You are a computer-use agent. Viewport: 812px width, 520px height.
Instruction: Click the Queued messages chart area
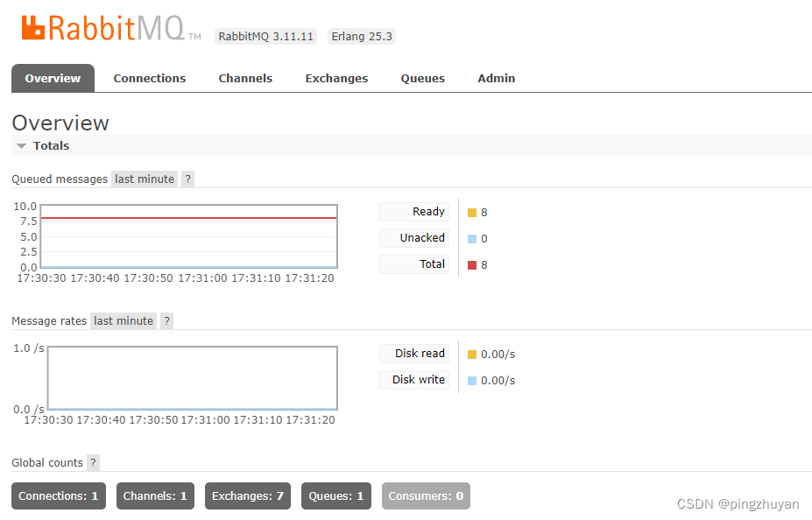[x=188, y=235]
